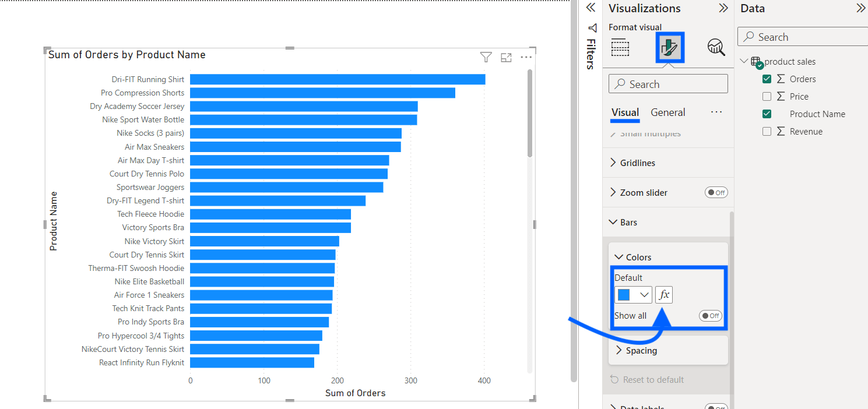Screen dimensions: 868x409
Task: Turn on Show all colors
Action: [x=710, y=315]
